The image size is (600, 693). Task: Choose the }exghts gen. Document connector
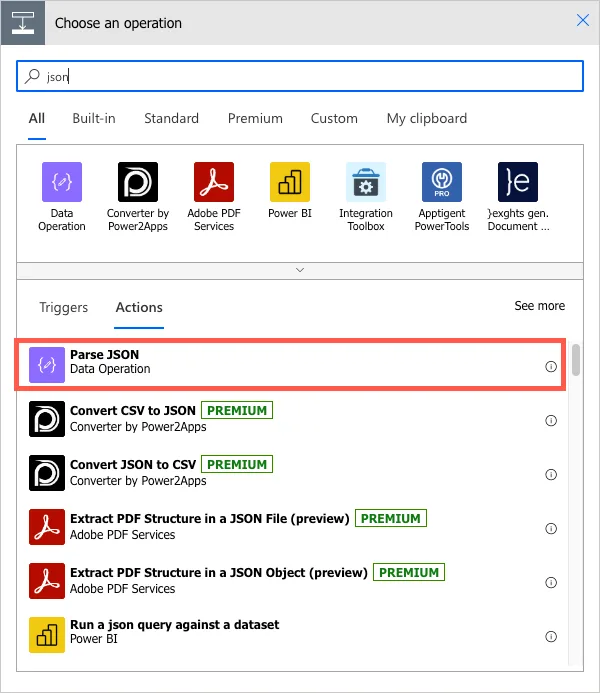(x=518, y=182)
